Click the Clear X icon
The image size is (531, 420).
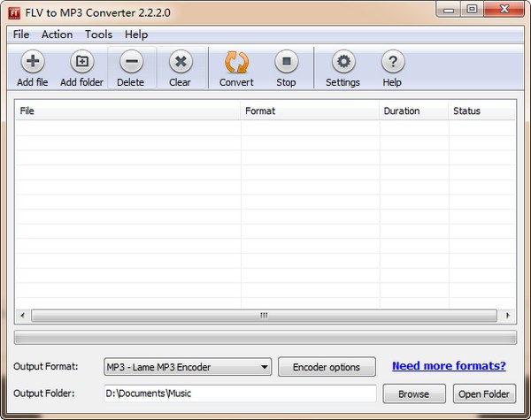(x=181, y=62)
